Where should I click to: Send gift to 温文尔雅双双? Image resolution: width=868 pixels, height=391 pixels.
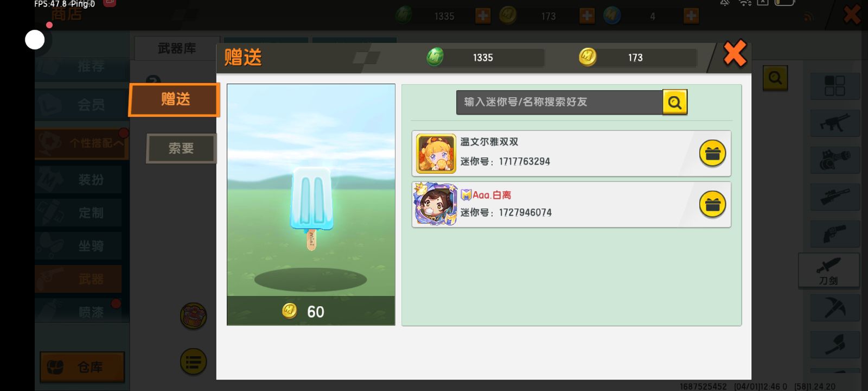pyautogui.click(x=712, y=154)
